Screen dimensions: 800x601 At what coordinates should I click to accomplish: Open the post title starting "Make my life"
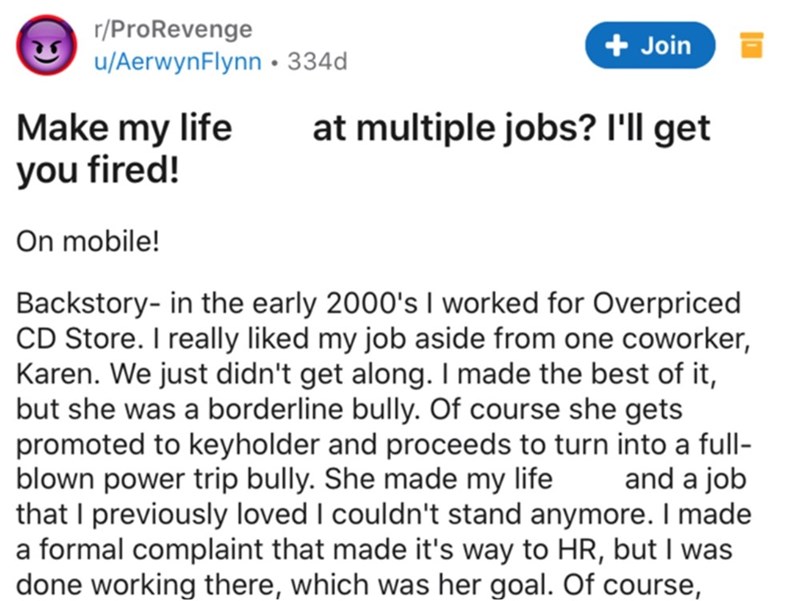coord(125,130)
